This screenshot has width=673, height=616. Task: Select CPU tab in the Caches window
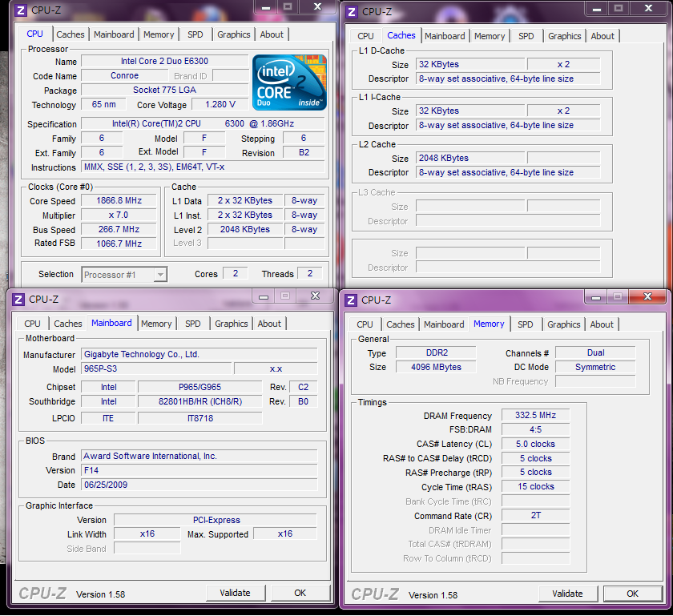365,36
